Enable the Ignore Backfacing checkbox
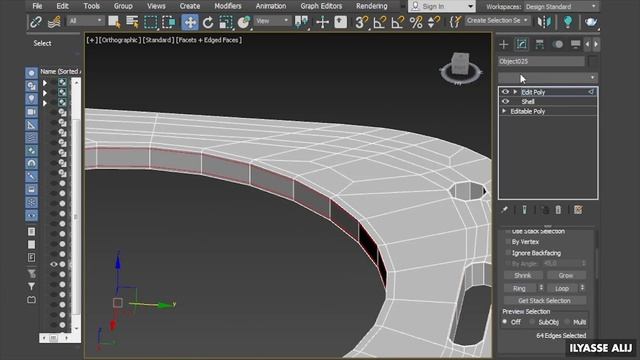Screen dimensions: 640x360 (x=507, y=253)
